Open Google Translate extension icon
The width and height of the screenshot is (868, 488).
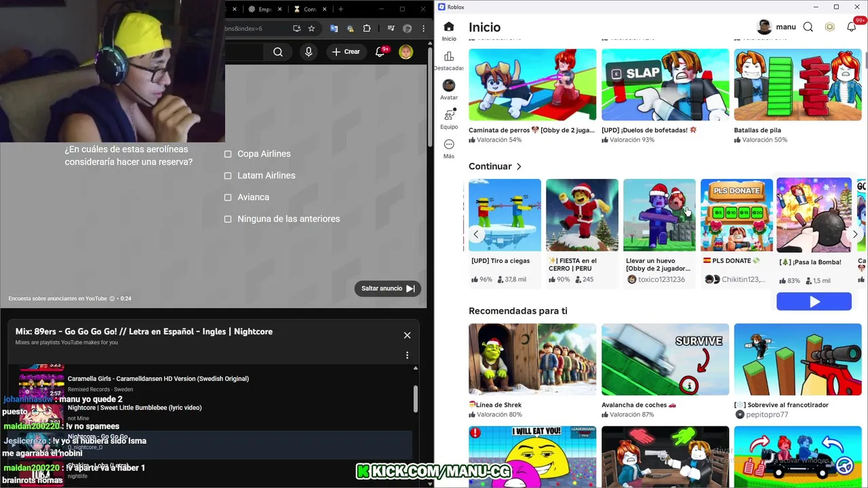pyautogui.click(x=334, y=28)
